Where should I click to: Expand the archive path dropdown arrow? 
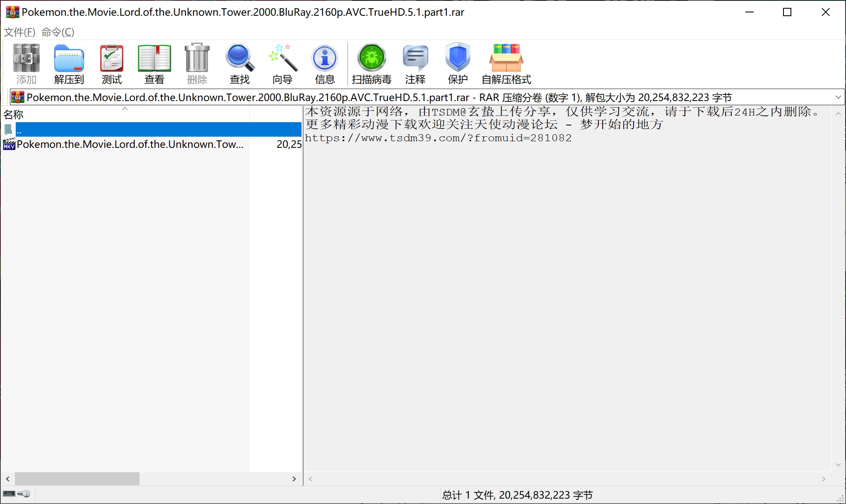tap(838, 97)
